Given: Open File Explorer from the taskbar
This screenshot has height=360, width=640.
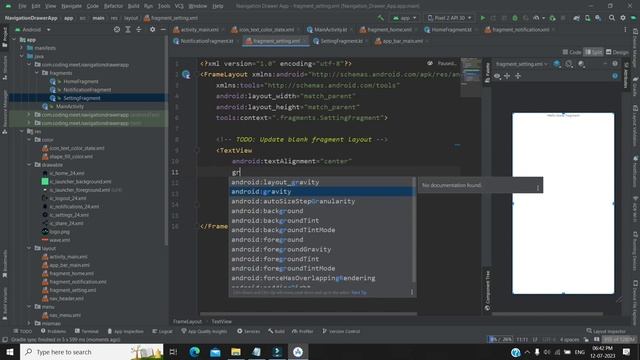Looking at the screenshot, I should click(x=236, y=352).
